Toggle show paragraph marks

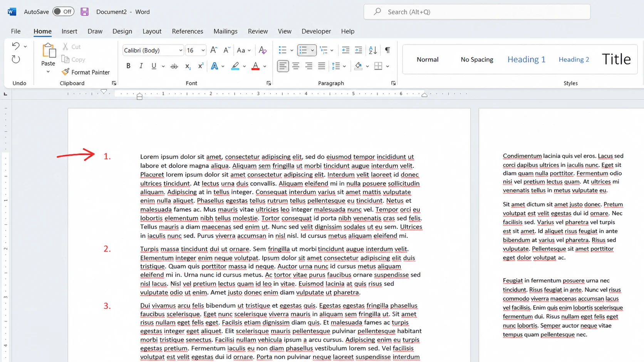click(387, 50)
